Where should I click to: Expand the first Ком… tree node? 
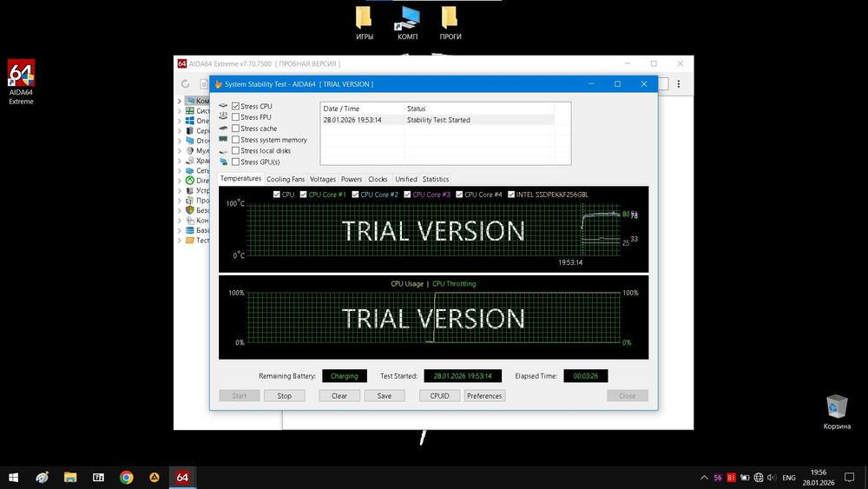point(180,101)
